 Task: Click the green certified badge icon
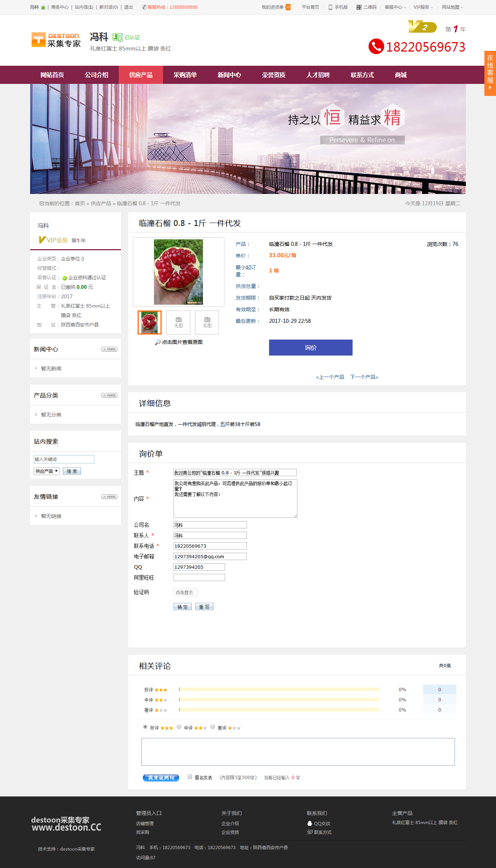tap(117, 37)
